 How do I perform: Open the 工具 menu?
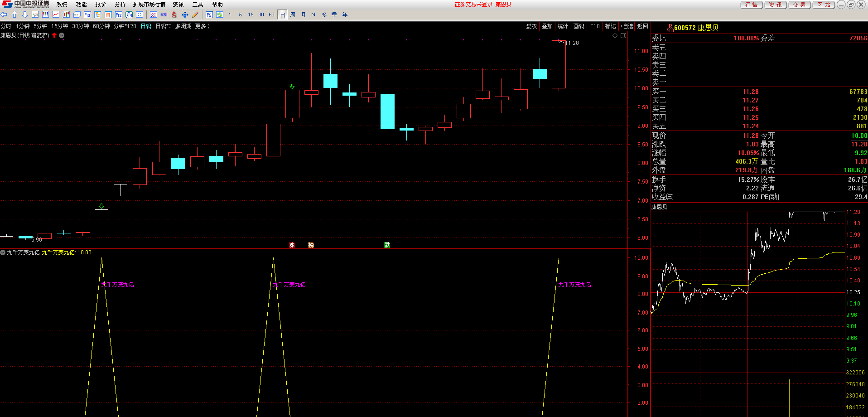click(198, 5)
